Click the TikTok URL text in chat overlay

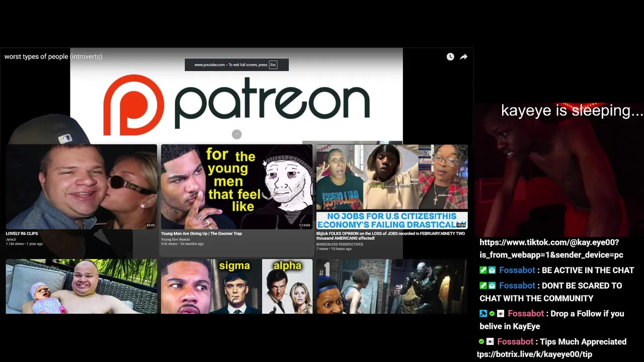coord(551,248)
